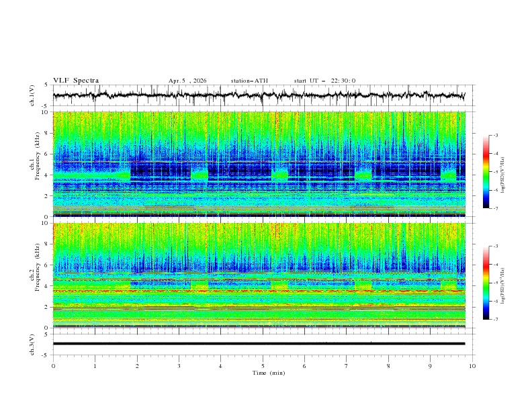
Task: Select the "Apr.5 , 2026" date label
Action: click(x=187, y=81)
